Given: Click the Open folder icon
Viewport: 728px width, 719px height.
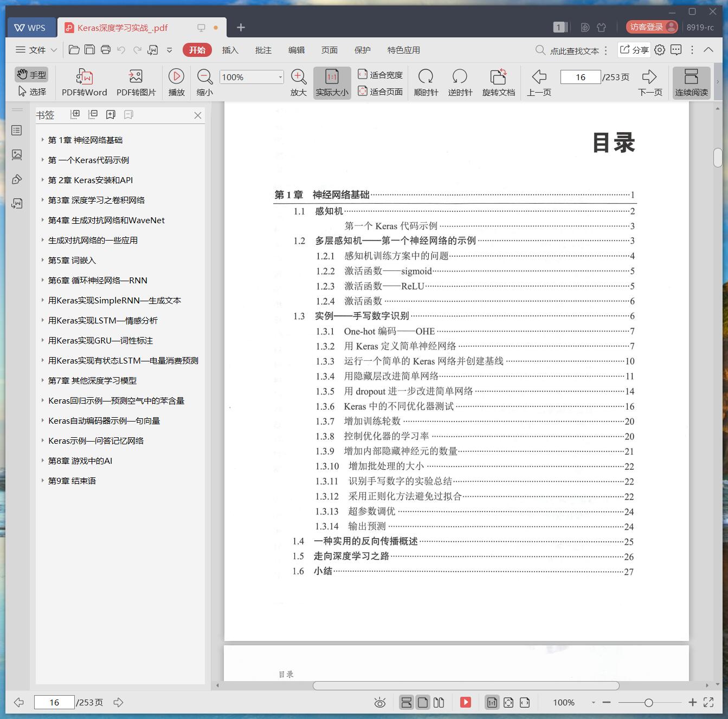Looking at the screenshot, I should point(74,50).
